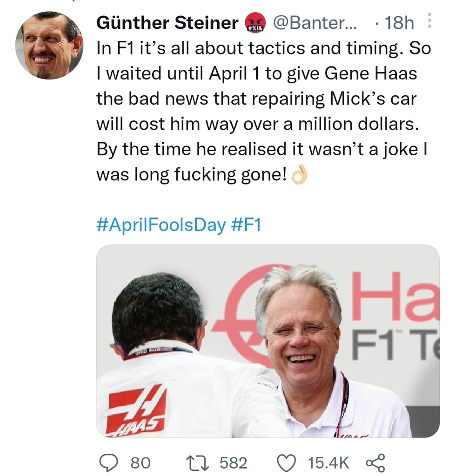Open the #AprilFoolsDay hashtag
The width and height of the screenshot is (455, 476).
click(x=161, y=226)
